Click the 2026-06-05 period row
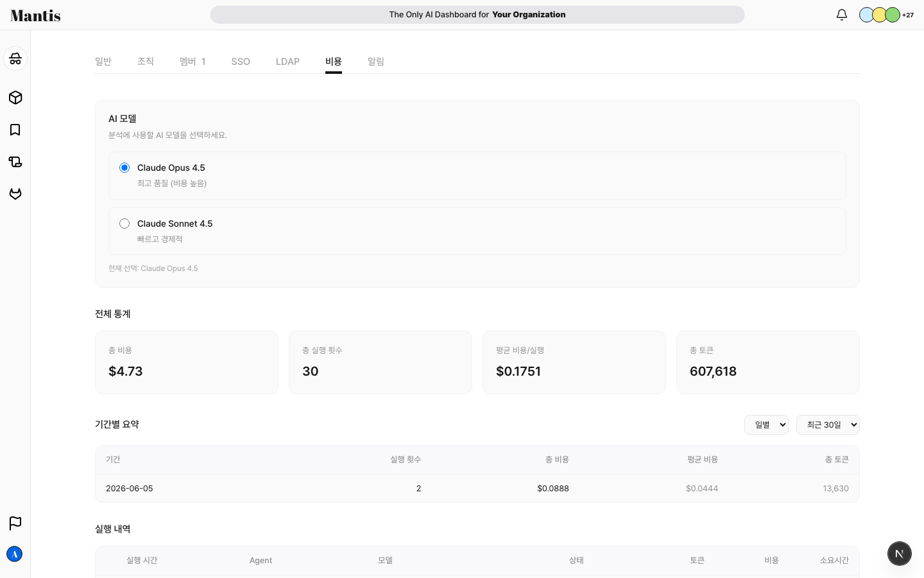Viewport: 924px width, 578px height. pos(477,489)
